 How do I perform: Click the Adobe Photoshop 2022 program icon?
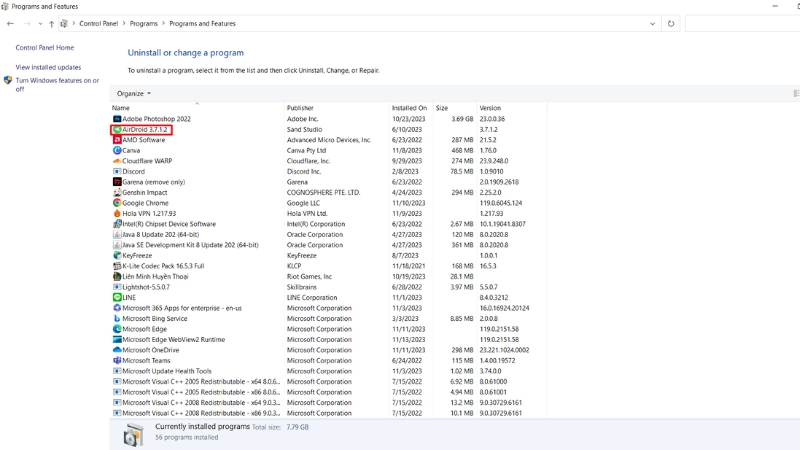(x=117, y=119)
